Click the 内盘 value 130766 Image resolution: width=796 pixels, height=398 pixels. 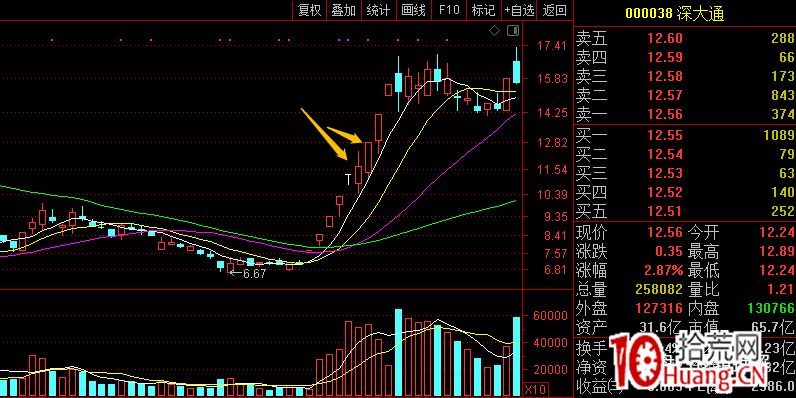[x=770, y=309]
